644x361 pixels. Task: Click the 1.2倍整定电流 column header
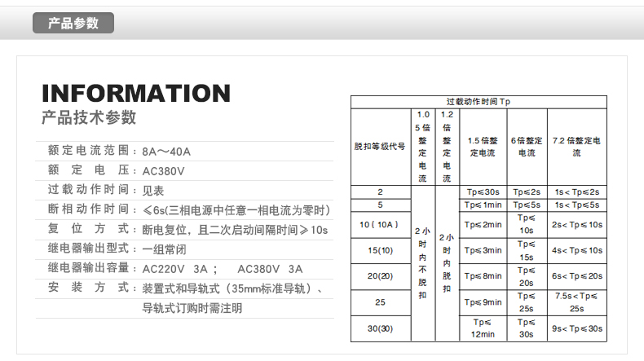447,147
